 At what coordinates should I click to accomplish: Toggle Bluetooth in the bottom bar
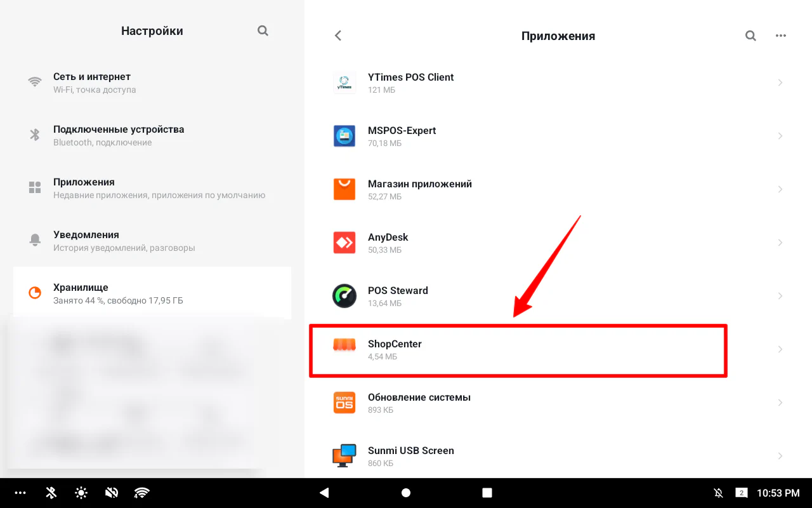tap(51, 493)
